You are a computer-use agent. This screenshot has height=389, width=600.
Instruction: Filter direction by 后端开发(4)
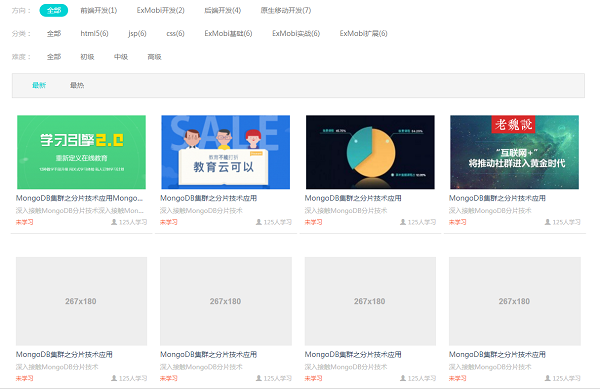tap(223, 10)
